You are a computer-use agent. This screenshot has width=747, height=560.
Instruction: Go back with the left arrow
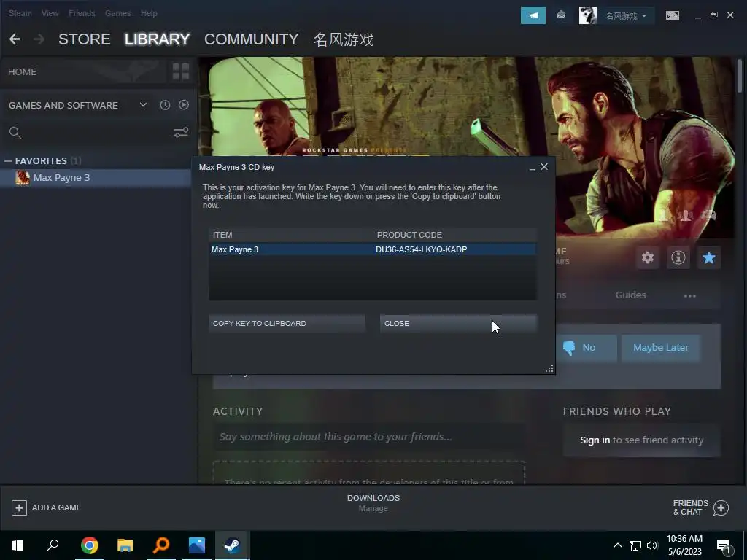(15, 39)
